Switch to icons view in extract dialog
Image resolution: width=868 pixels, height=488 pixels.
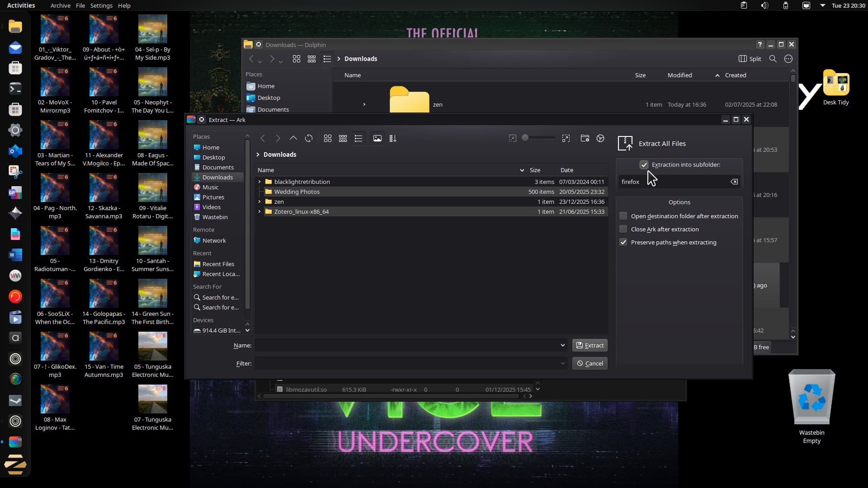pos(328,138)
